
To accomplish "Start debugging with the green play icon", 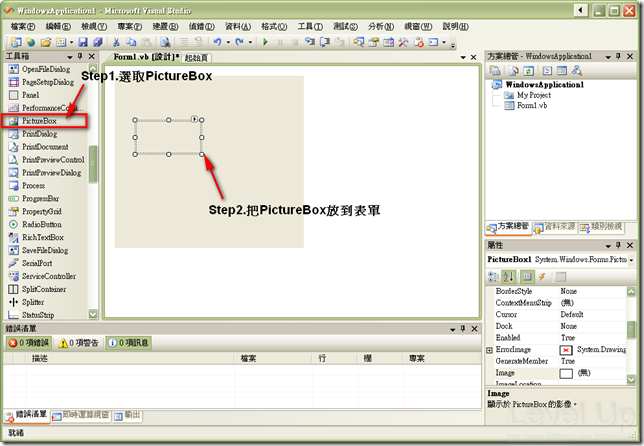I will (265, 42).
